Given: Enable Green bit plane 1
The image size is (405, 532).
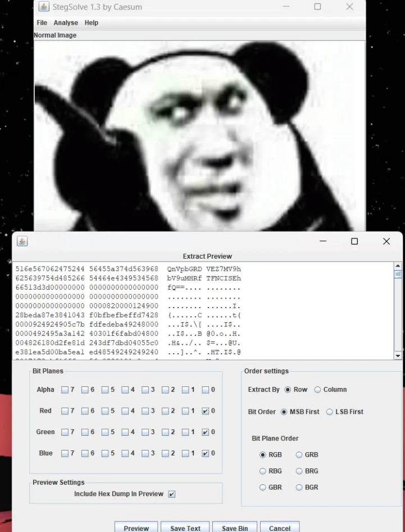Looking at the screenshot, I should [185, 432].
